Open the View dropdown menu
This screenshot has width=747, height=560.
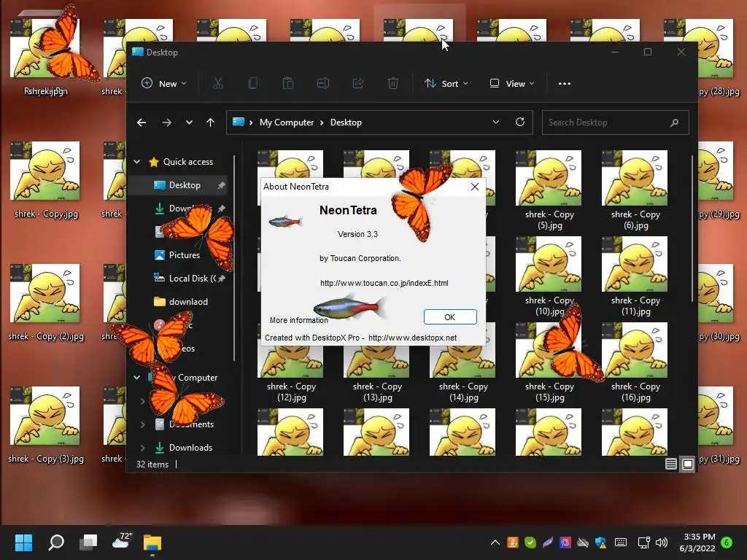coord(512,83)
